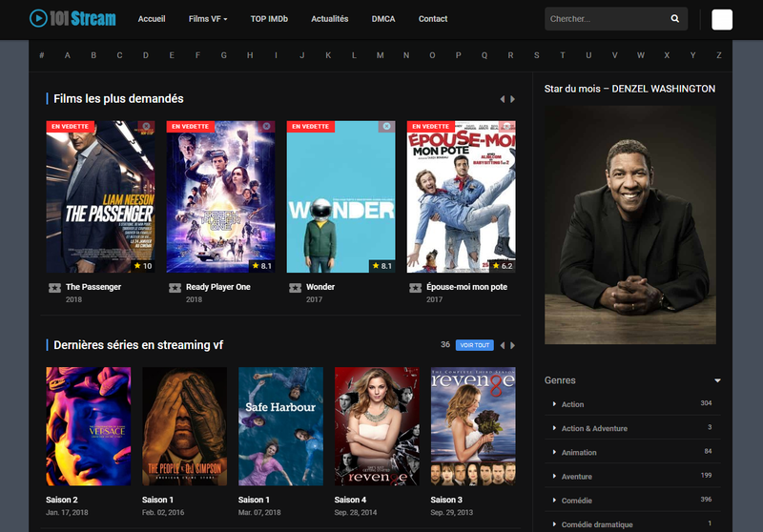This screenshot has width=763, height=532.
Task: Go to next most-requested films slide
Action: point(512,99)
